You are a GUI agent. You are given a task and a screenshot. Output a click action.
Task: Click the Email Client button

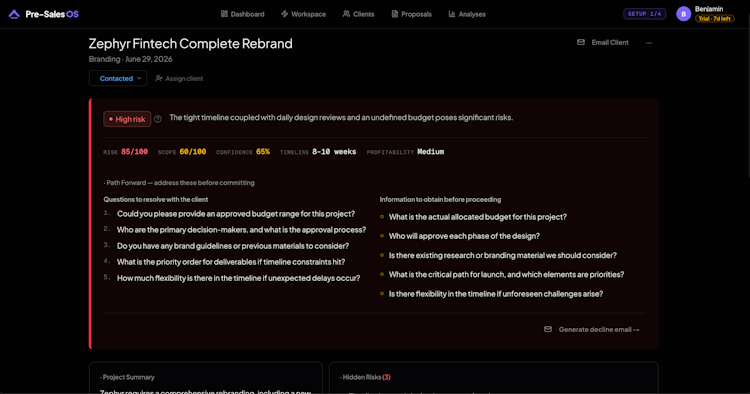coord(603,43)
